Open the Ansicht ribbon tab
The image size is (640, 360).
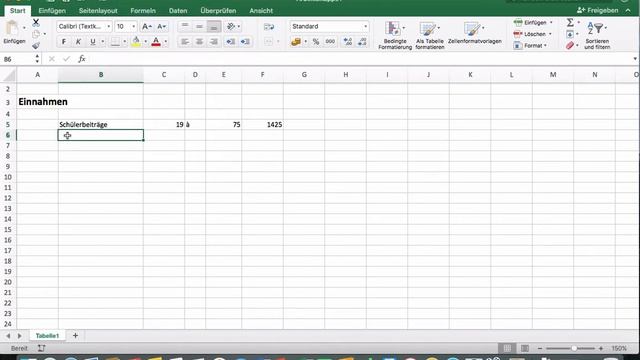tap(261, 11)
